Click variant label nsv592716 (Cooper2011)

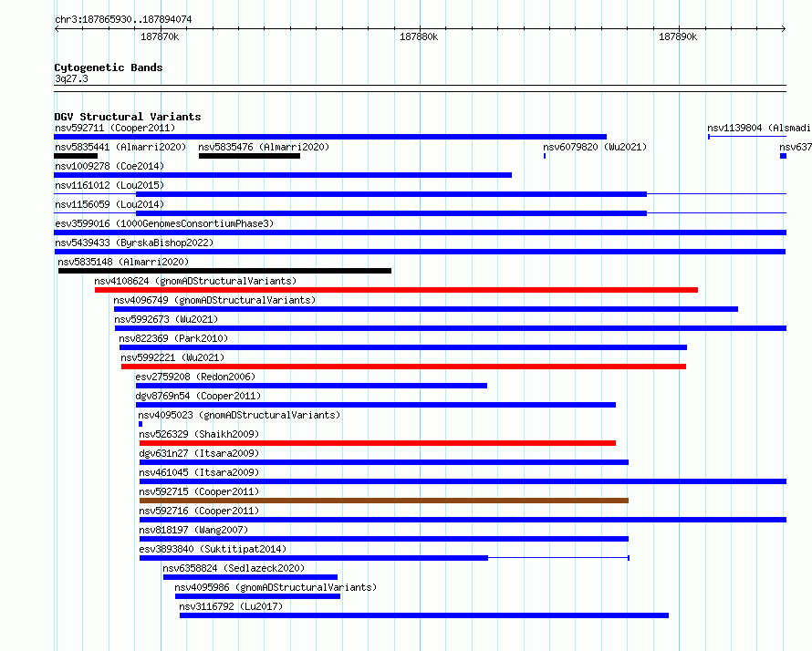199,511
